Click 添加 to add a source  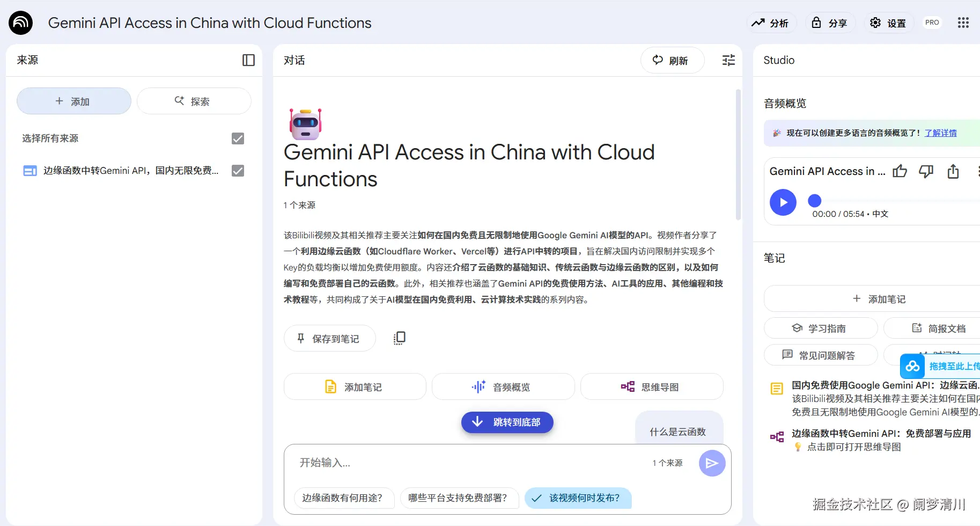[74, 101]
